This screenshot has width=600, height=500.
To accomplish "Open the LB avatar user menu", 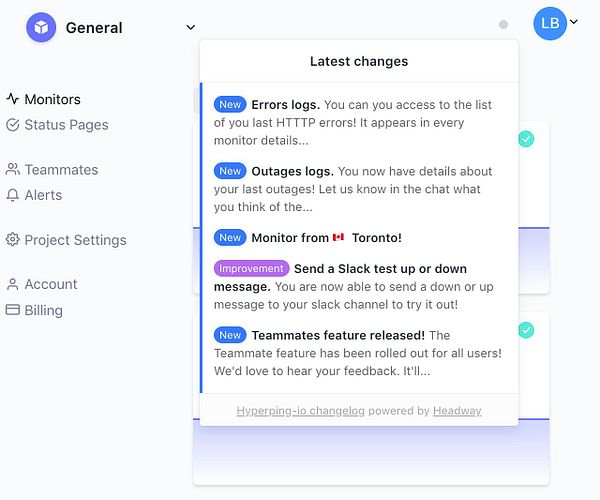I will pyautogui.click(x=550, y=24).
